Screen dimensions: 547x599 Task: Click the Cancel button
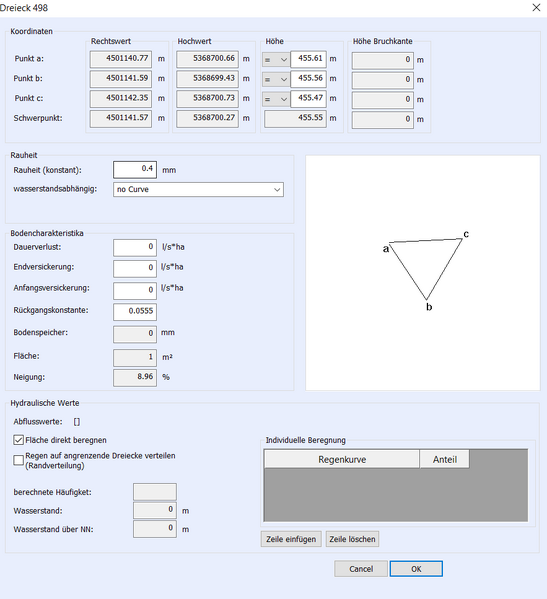tap(361, 569)
